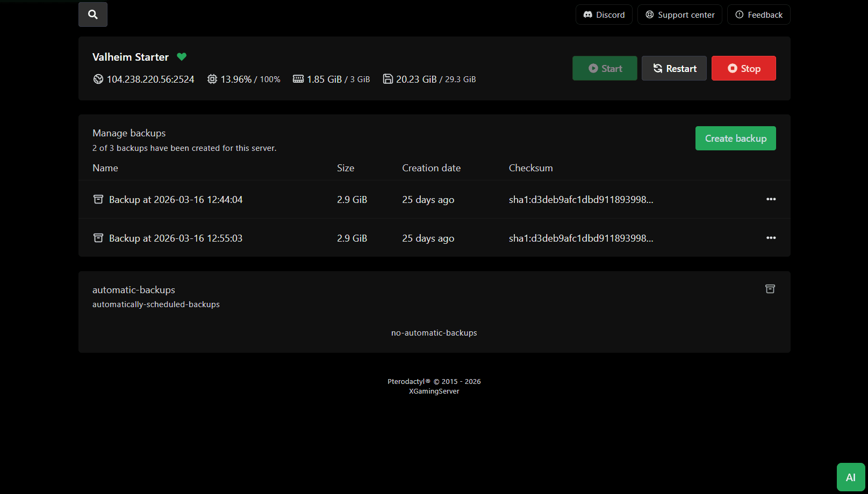Click the memory RAM icon

coord(298,79)
